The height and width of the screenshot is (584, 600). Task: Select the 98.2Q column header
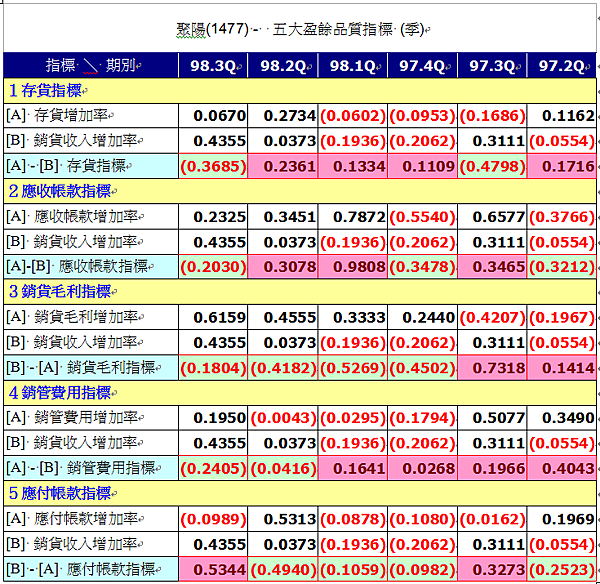[x=283, y=65]
